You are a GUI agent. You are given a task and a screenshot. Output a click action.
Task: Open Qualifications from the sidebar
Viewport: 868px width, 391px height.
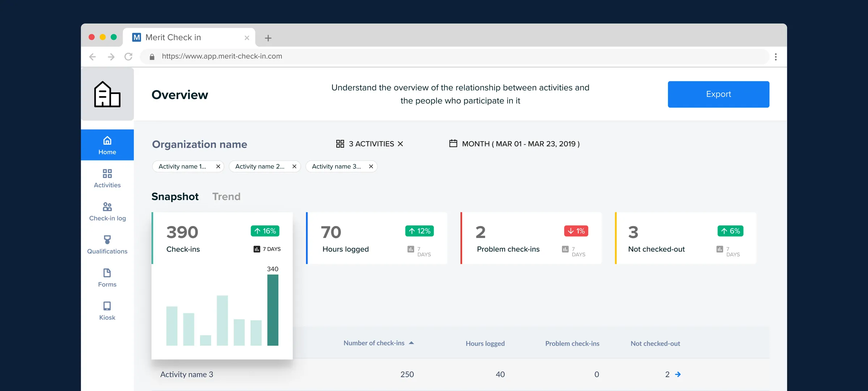107,245
